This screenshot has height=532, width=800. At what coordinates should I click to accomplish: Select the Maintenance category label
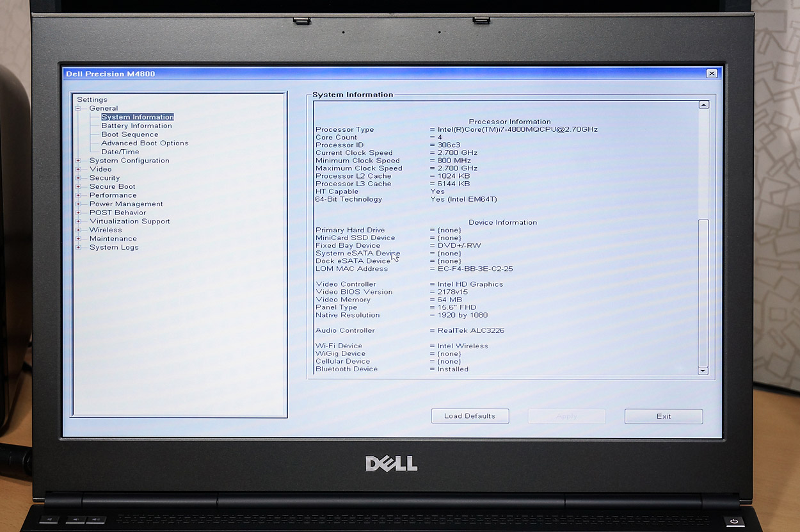[x=113, y=239]
